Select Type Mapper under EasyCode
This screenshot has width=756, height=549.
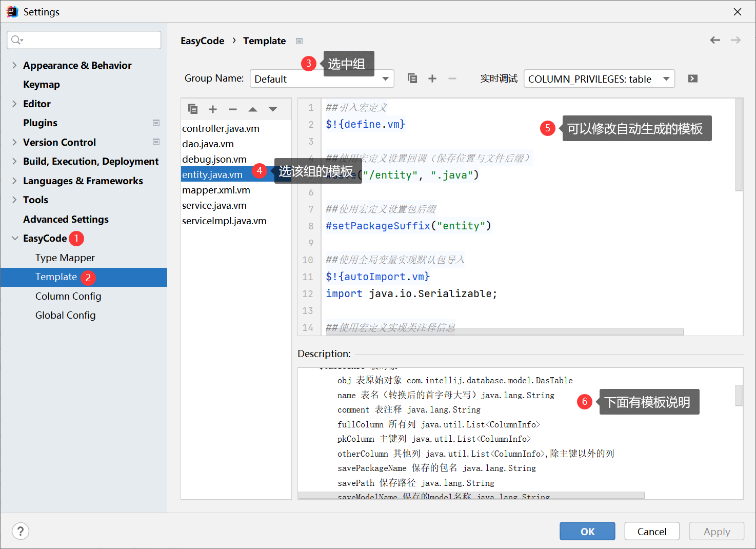[65, 258]
